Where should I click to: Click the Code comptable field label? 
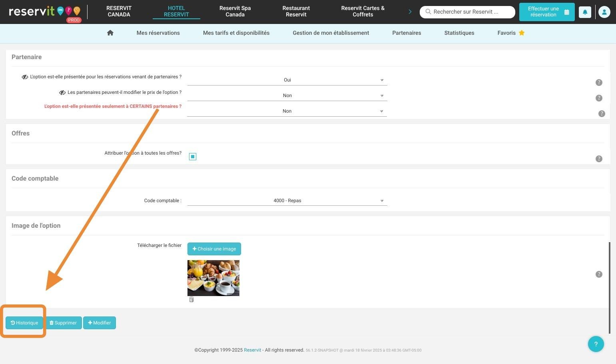coord(163,201)
